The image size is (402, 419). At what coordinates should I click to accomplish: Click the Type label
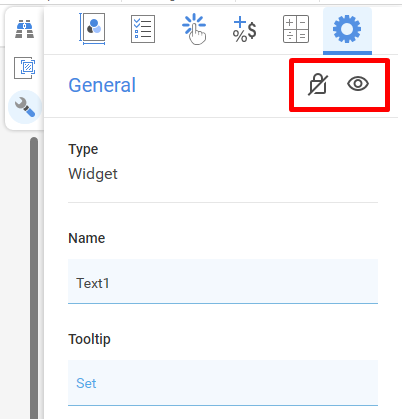[83, 149]
